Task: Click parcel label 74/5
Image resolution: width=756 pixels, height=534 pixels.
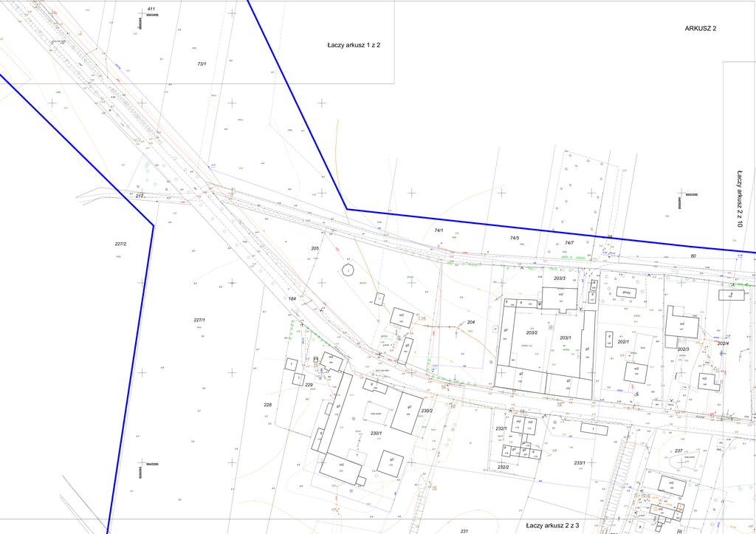Action: 515,238
